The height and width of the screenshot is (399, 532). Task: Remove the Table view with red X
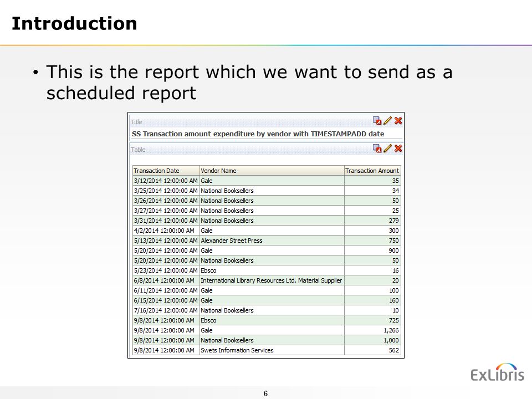[398, 149]
